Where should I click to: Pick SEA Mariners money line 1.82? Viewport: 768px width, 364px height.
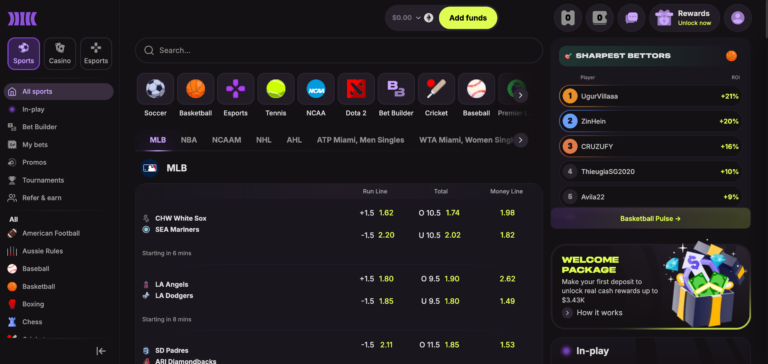coord(507,235)
